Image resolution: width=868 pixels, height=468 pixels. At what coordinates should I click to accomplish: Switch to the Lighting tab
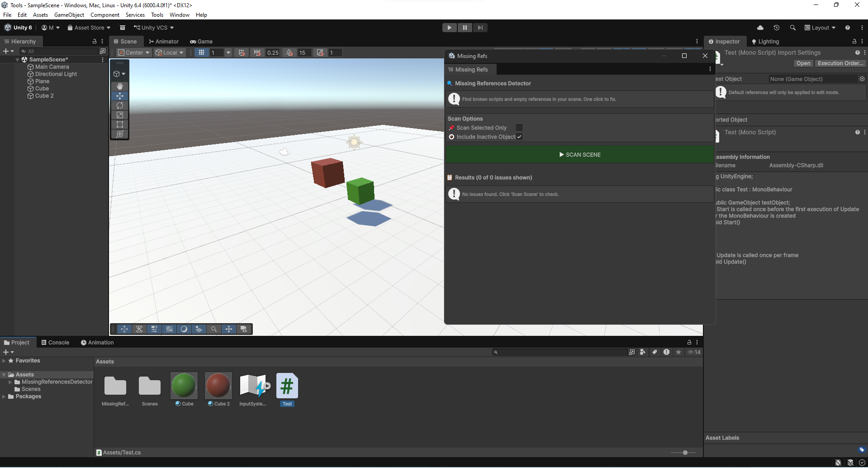coord(765,41)
